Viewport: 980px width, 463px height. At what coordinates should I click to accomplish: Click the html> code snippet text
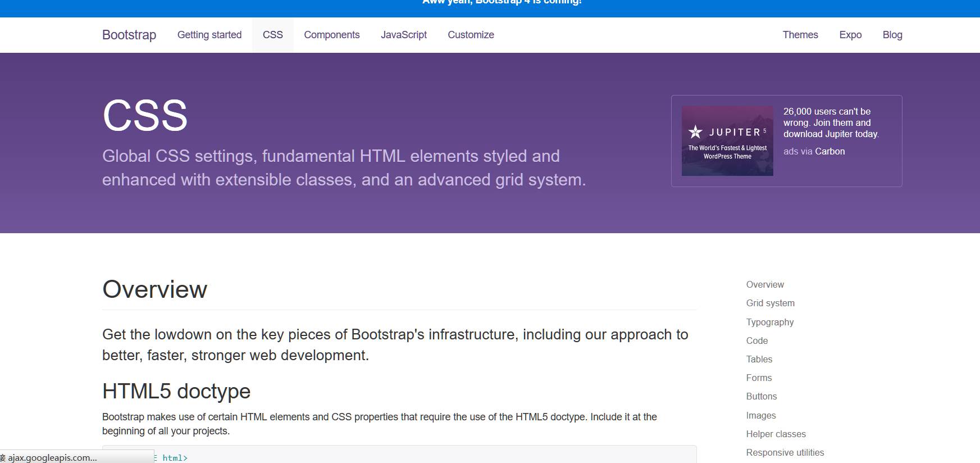pos(175,458)
